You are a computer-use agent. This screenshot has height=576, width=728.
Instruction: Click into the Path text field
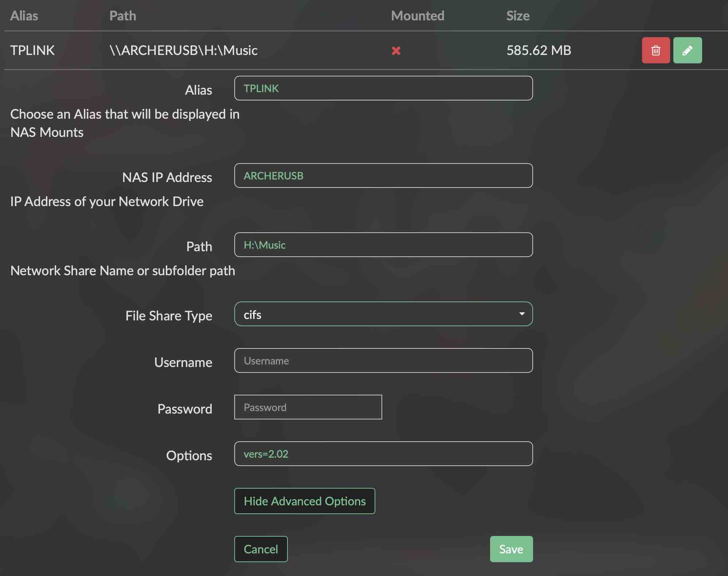[383, 245]
